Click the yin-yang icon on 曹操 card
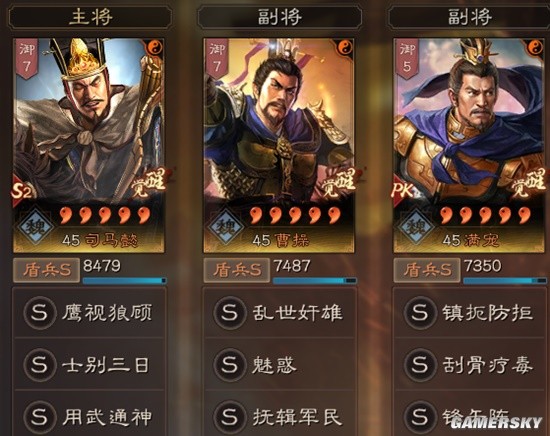Viewport: 550px width, 436px height. coord(345,47)
